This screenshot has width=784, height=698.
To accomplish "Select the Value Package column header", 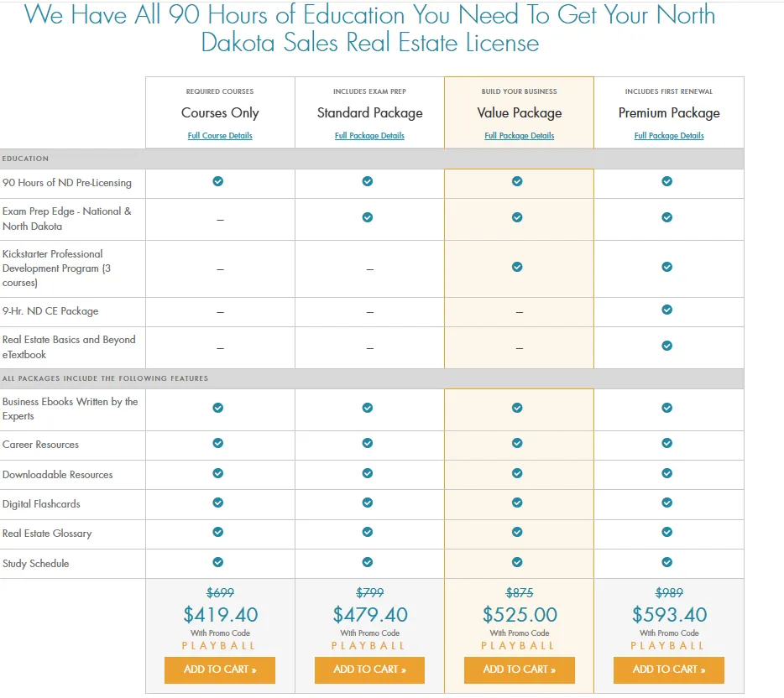I will pos(519,112).
